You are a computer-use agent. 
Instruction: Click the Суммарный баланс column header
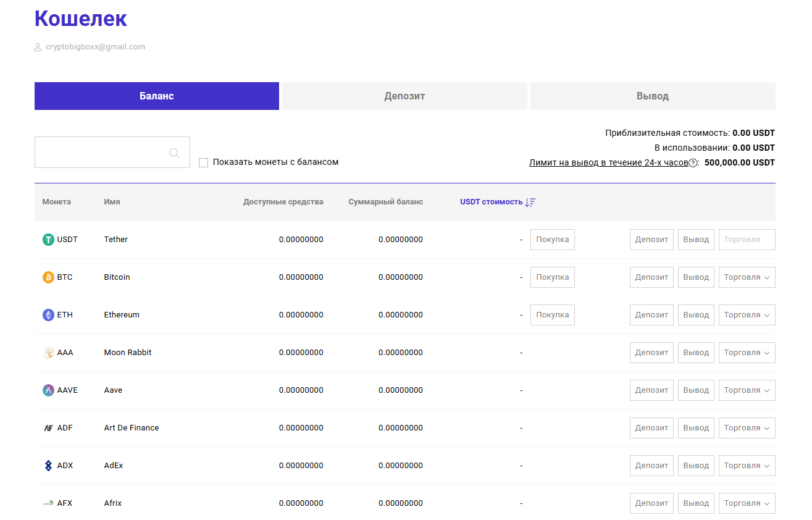point(386,202)
